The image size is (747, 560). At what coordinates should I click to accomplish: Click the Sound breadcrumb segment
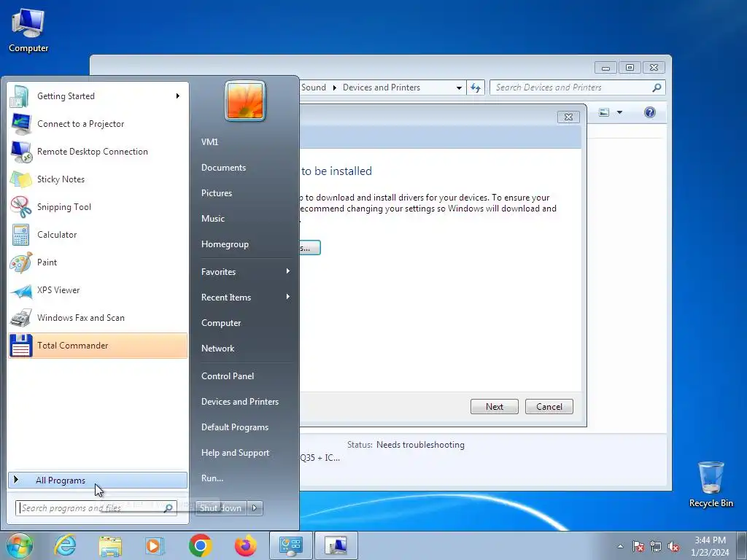coord(314,87)
